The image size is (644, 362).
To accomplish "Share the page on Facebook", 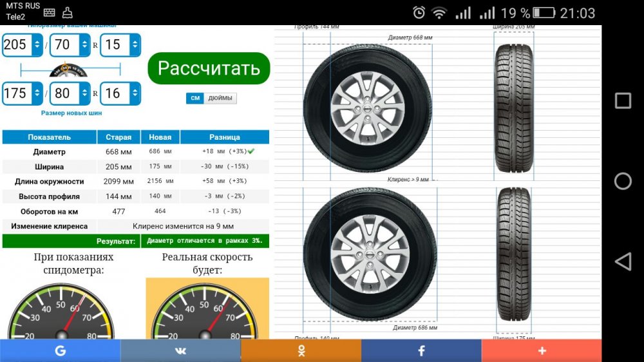I will (421, 350).
